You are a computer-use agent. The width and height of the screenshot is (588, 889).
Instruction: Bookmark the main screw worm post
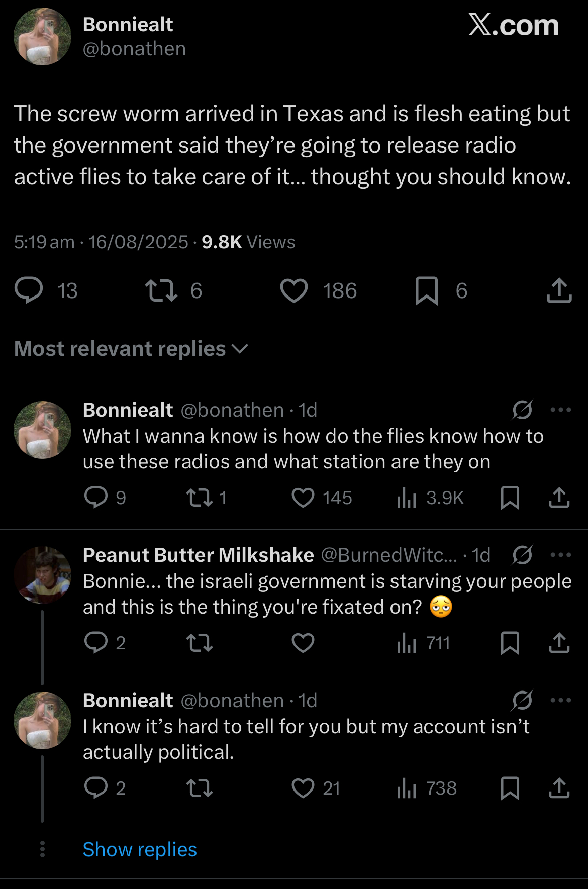[x=427, y=290]
